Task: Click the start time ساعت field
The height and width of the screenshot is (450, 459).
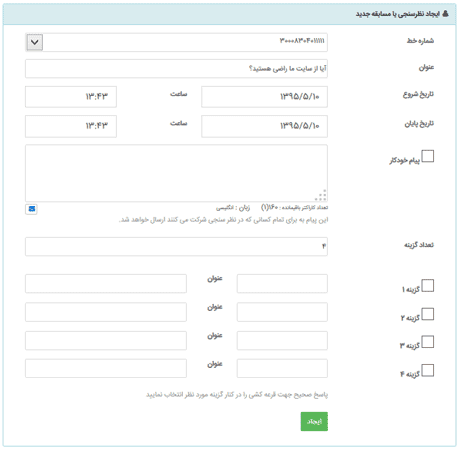Action: coord(71,97)
